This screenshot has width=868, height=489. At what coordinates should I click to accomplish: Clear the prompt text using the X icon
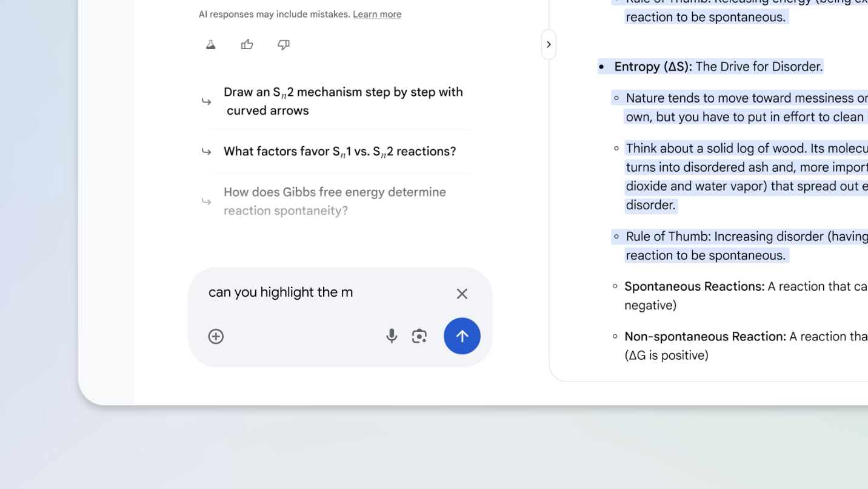point(462,294)
